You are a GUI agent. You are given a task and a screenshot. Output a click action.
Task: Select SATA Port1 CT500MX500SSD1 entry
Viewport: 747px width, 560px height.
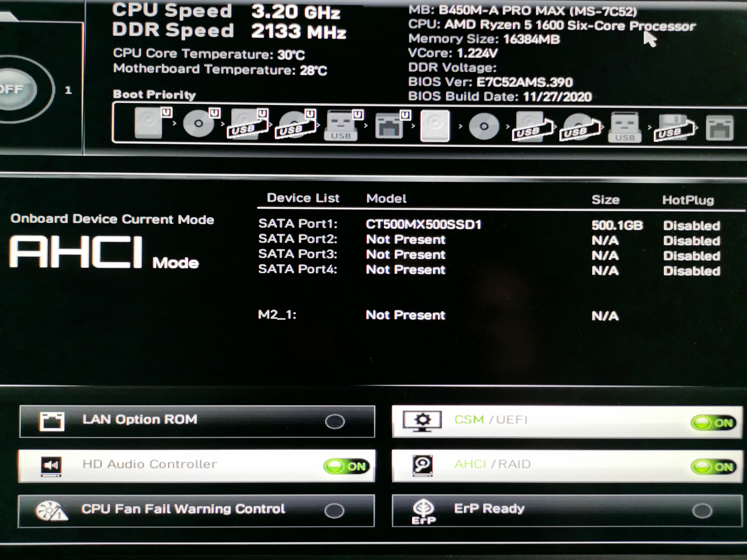point(423,225)
